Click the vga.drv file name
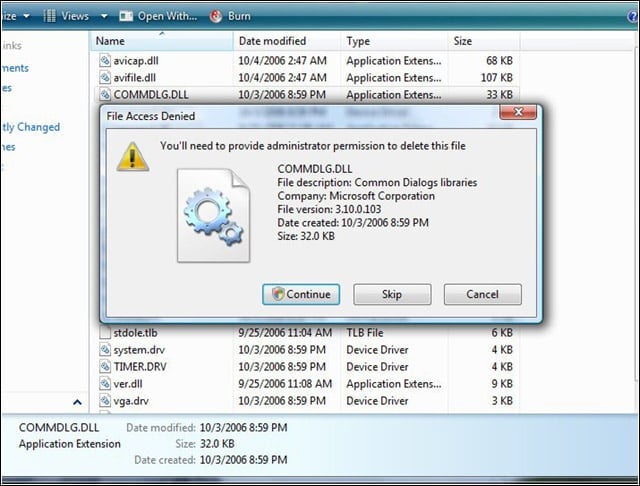The height and width of the screenshot is (486, 640). (x=131, y=401)
